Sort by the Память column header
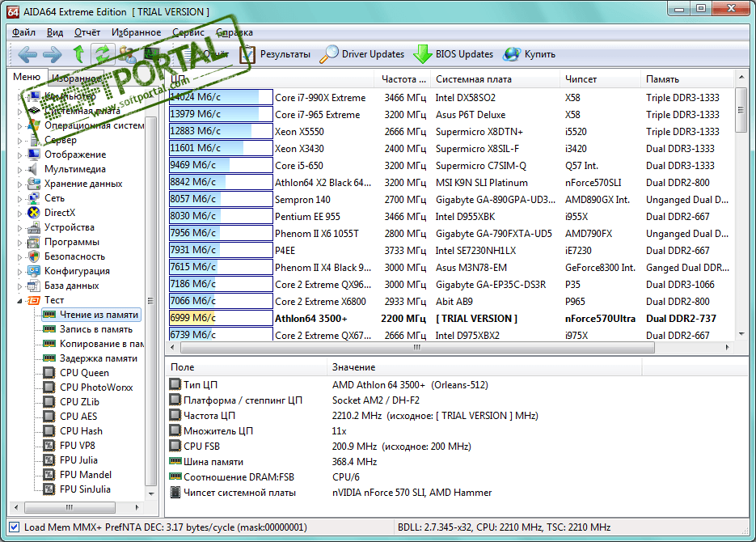This screenshot has height=542, width=756. coord(687,79)
